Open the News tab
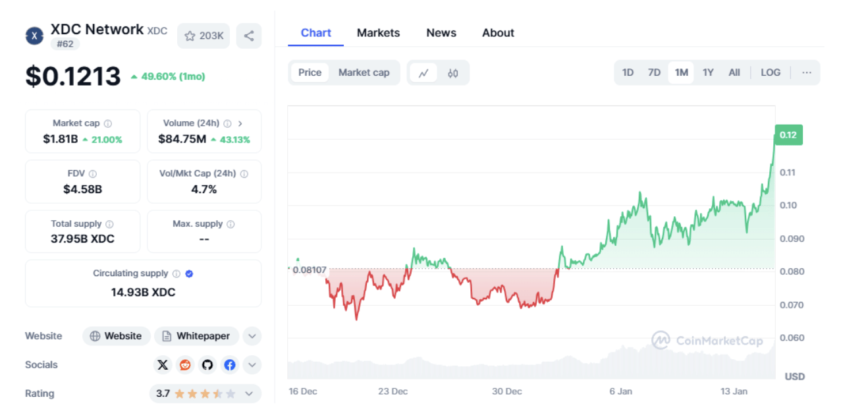This screenshot has height=406, width=868. 441,33
